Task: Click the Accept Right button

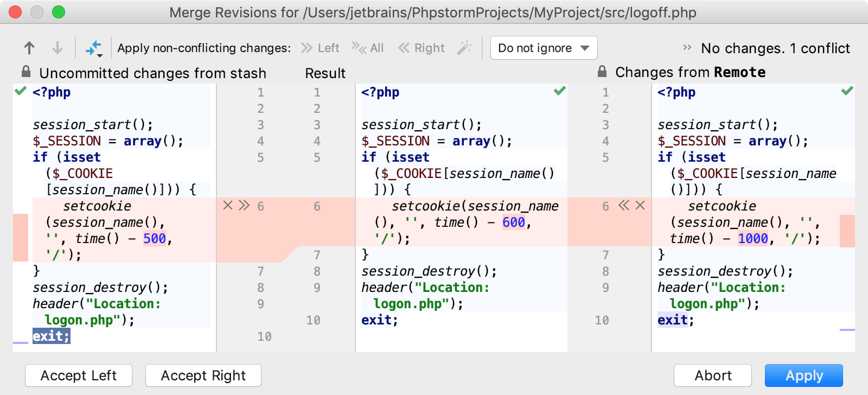Action: (x=203, y=375)
